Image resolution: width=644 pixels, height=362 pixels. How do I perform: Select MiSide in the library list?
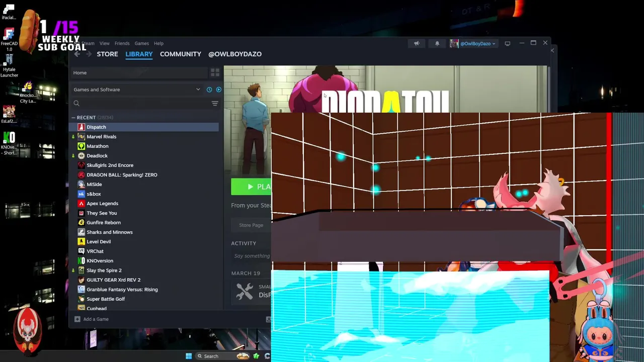pyautogui.click(x=144, y=185)
